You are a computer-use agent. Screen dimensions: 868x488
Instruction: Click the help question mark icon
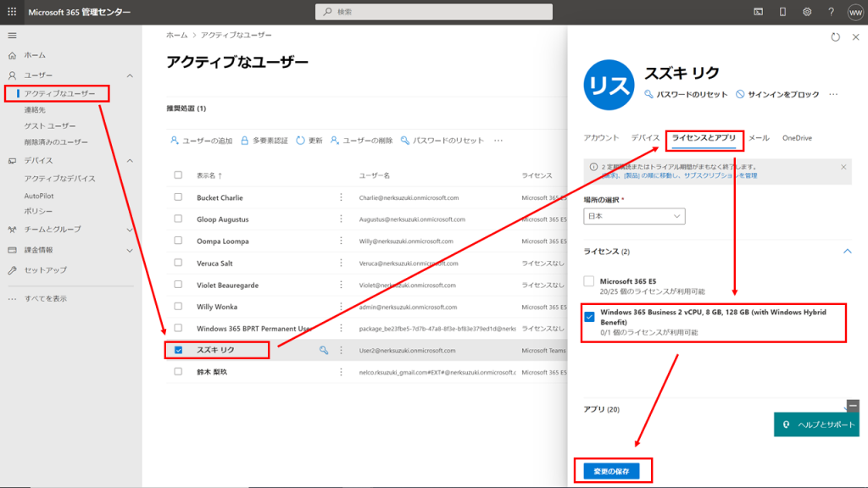[x=830, y=12]
